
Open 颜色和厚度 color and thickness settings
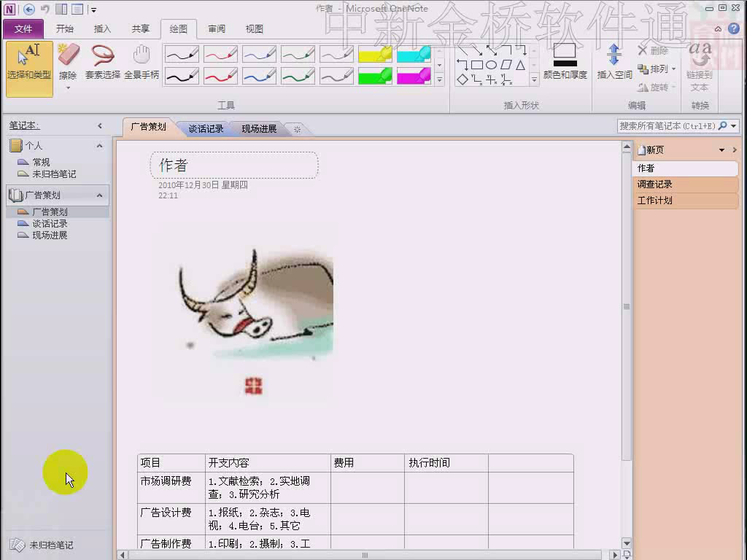(565, 61)
